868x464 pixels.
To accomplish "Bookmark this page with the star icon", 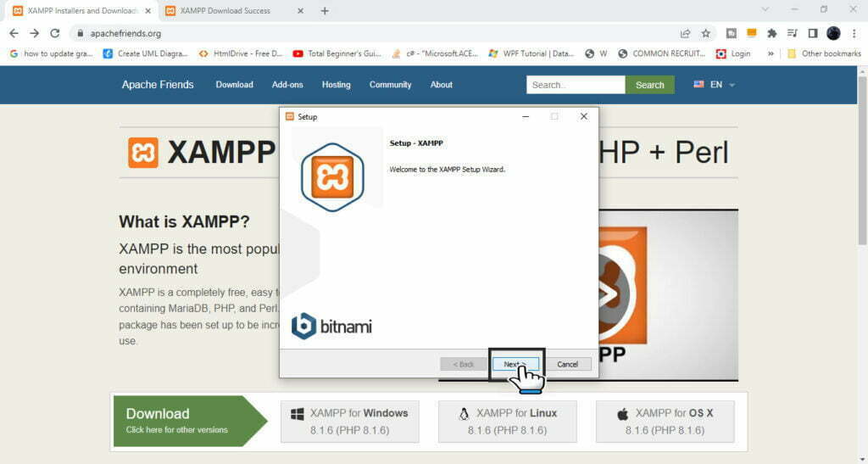I will [x=706, y=34].
